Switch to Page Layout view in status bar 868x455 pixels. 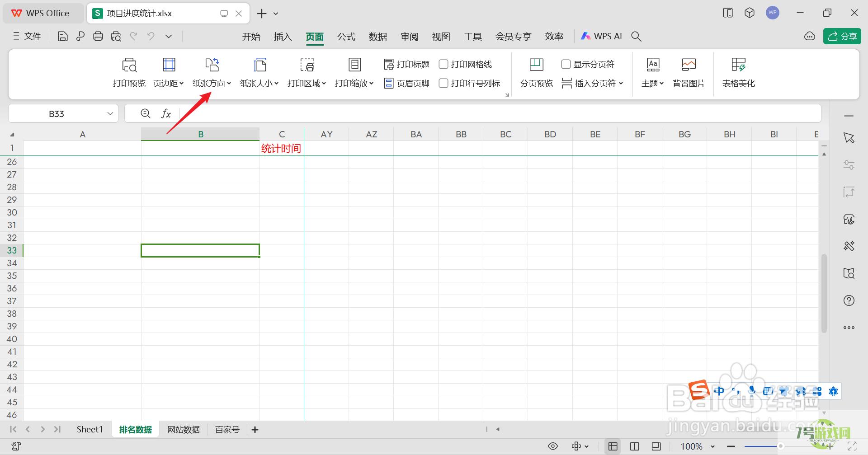click(635, 446)
